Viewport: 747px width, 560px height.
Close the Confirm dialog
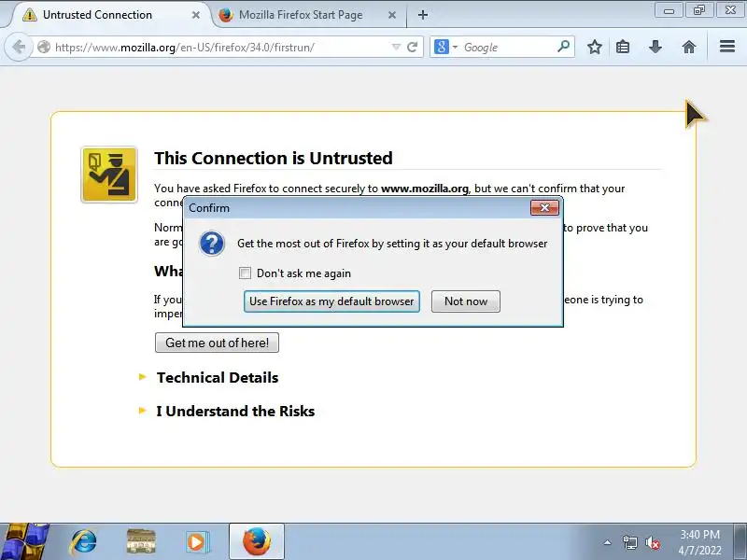tap(544, 207)
